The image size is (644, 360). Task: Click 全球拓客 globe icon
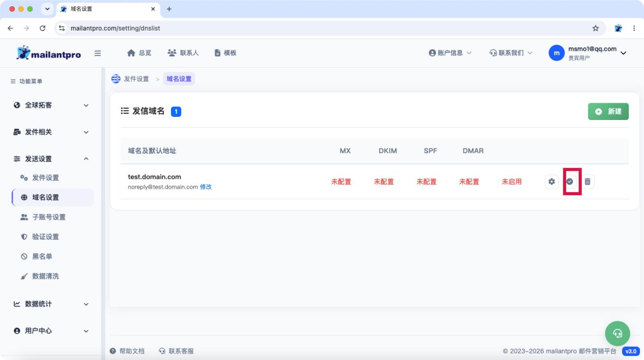tap(17, 105)
